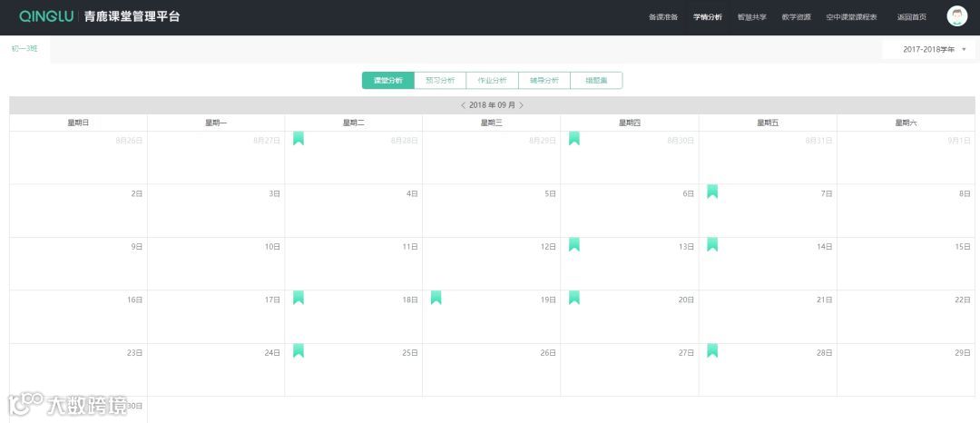980x423 pixels.
Task: Select the 11日 date cell
Action: pyautogui.click(x=353, y=263)
